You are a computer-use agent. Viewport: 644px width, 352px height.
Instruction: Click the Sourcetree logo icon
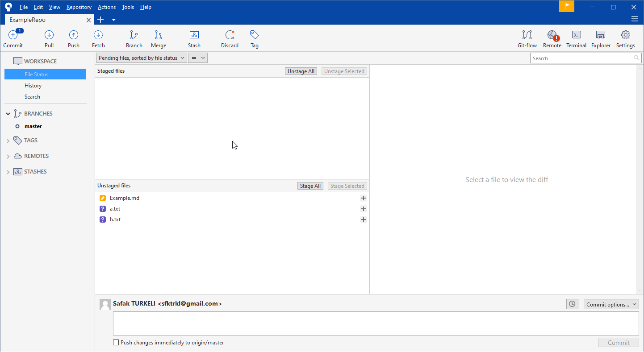click(x=8, y=7)
